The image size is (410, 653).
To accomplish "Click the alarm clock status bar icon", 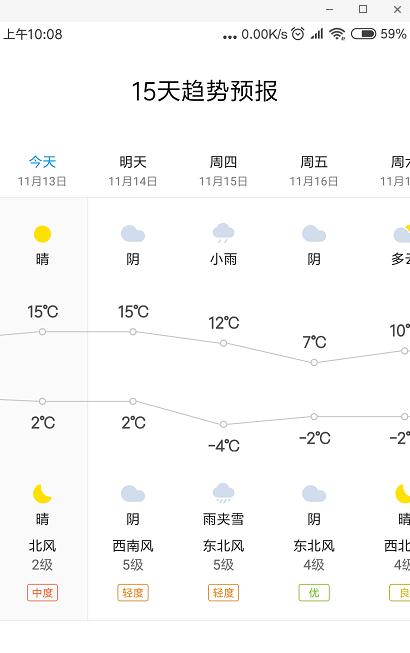I will 298,34.
